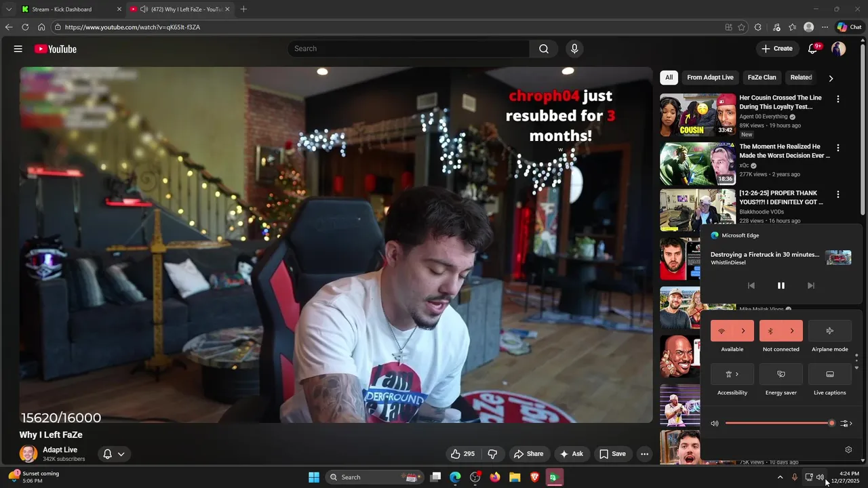The image size is (868, 488).
Task: Toggle Wi-Fi in quick settings
Action: tap(722, 331)
